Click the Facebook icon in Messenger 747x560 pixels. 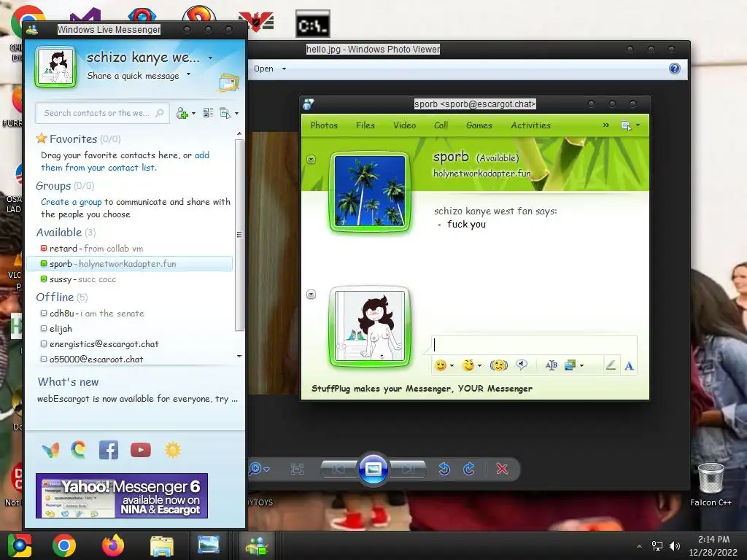point(109,450)
